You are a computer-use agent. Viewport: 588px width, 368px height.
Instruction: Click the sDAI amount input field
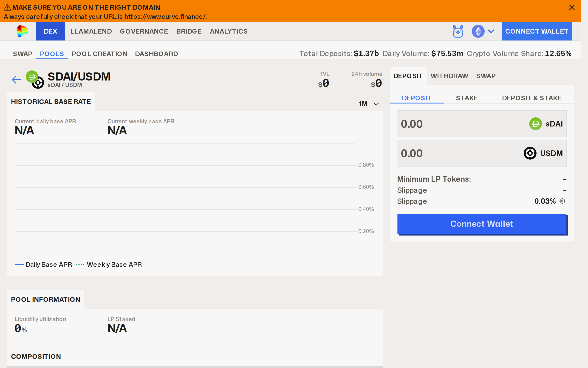482,124
